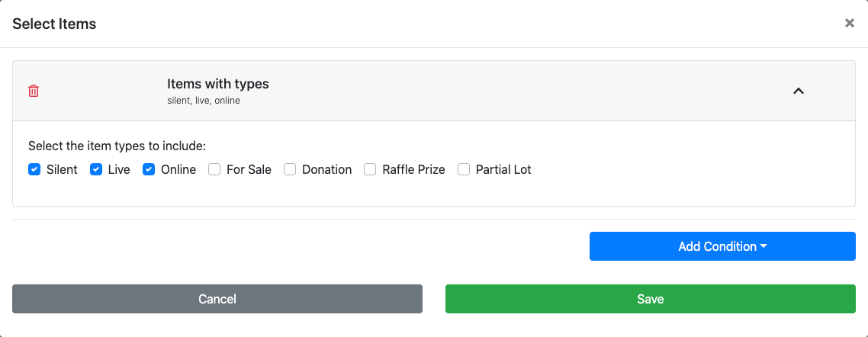868x337 pixels.
Task: Uncheck the Live item type
Action: point(96,169)
